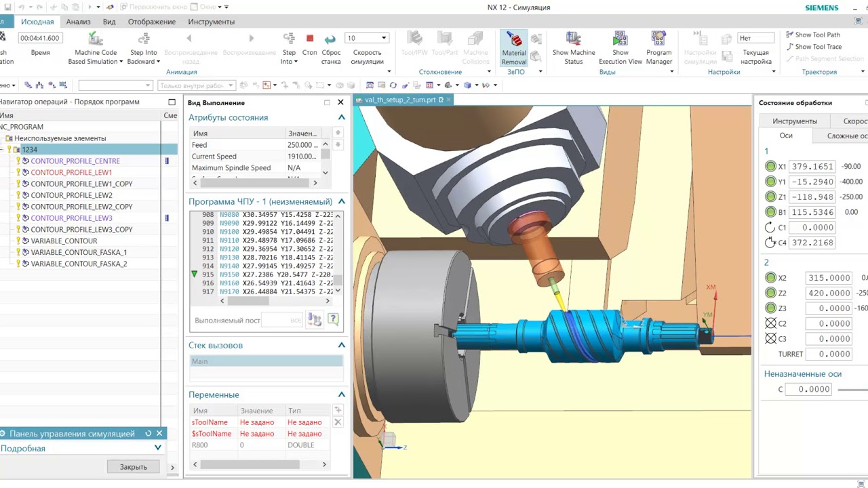Select the CONTOUR_PROFILE_LEW2_COPY operation

(x=81, y=207)
